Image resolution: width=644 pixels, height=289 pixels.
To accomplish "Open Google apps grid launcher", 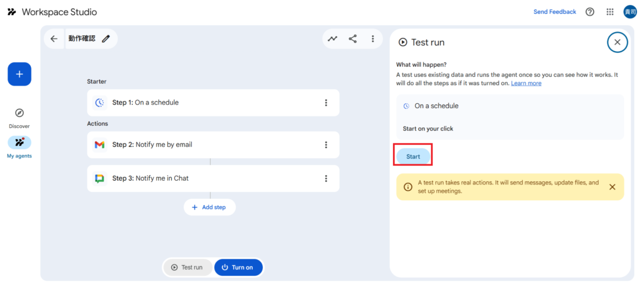I will (609, 12).
